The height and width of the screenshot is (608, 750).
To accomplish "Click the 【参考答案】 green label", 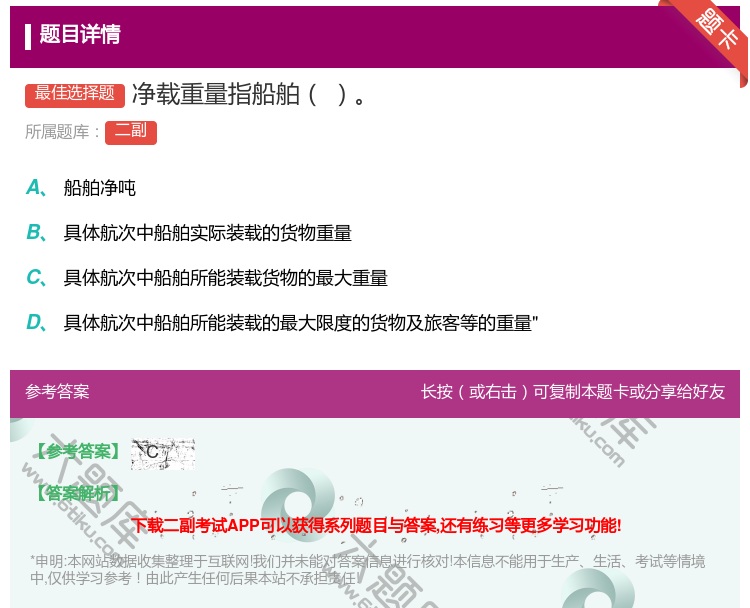I will (x=79, y=451).
